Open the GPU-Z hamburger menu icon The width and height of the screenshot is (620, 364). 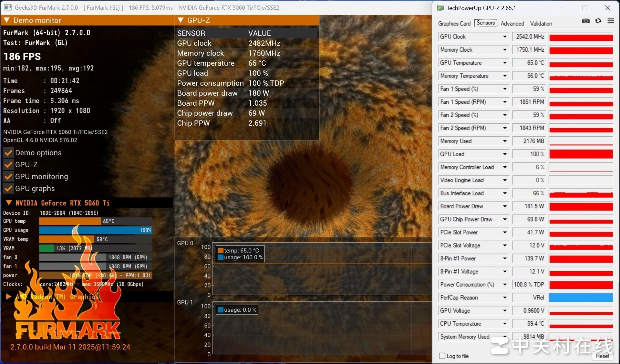[610, 21]
